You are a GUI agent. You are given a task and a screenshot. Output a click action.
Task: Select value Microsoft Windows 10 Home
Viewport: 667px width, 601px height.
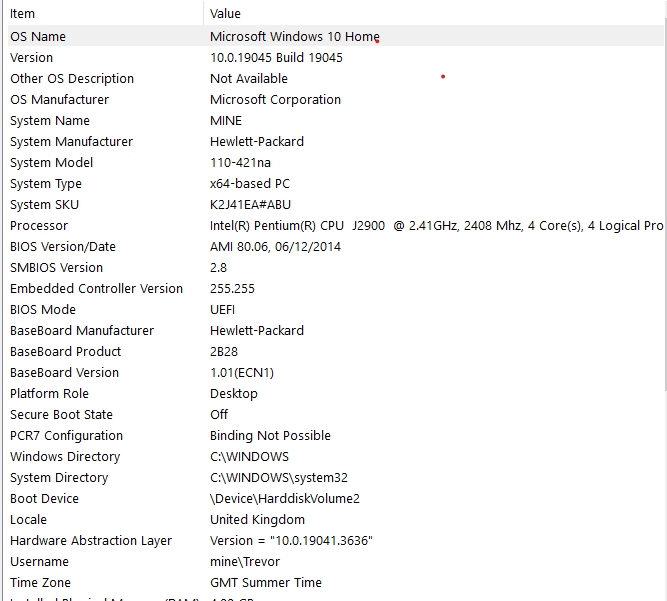[294, 37]
